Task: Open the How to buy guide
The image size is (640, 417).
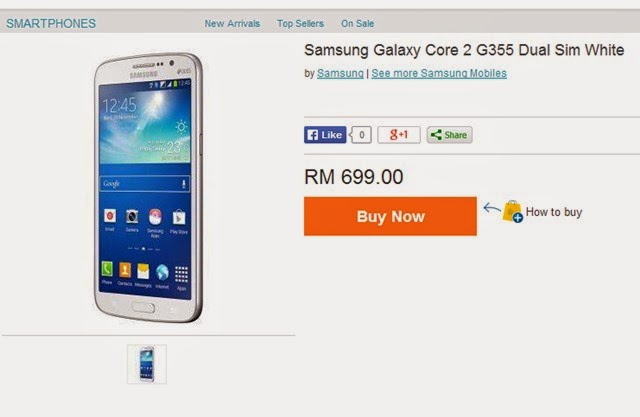Action: pyautogui.click(x=554, y=212)
